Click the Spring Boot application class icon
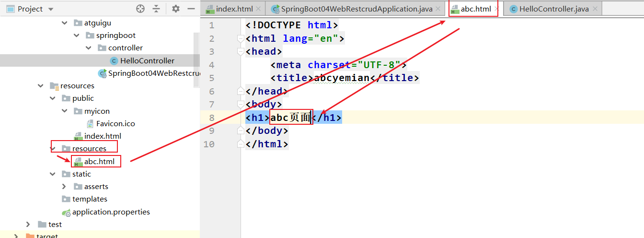Screen dimensions: 644x238 pyautogui.click(x=102, y=73)
